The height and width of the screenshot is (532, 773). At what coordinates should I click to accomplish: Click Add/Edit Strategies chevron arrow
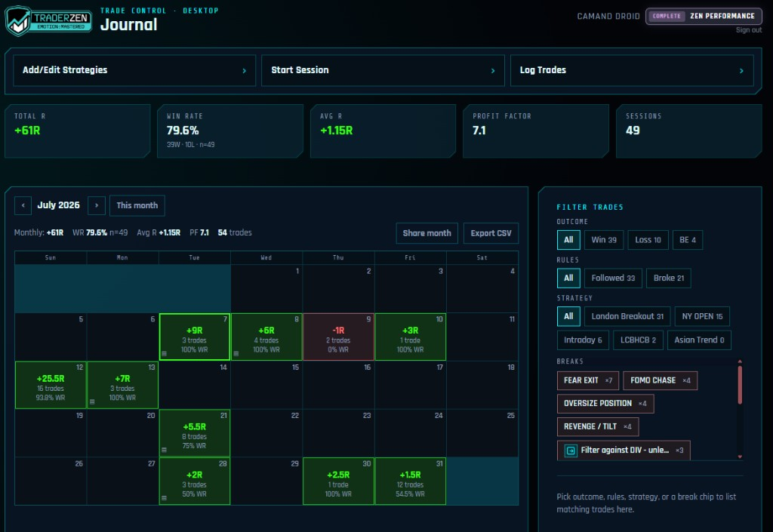tap(244, 70)
